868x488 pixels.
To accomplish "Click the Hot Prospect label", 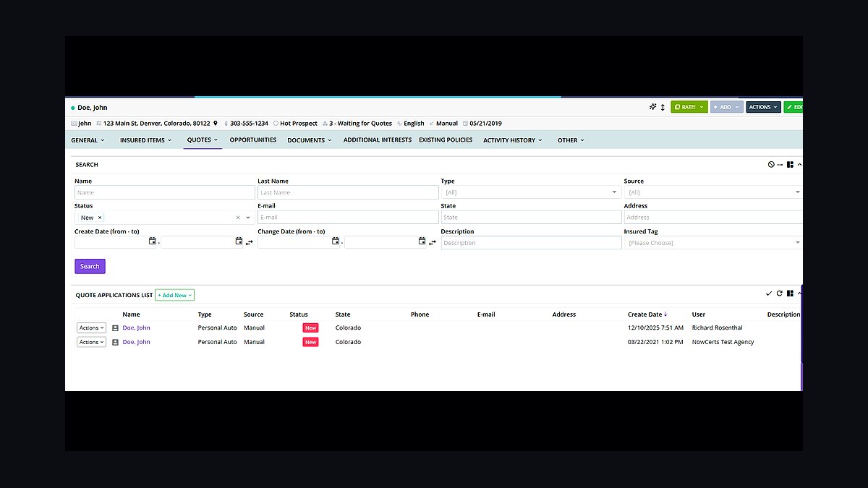I will pyautogui.click(x=299, y=124).
